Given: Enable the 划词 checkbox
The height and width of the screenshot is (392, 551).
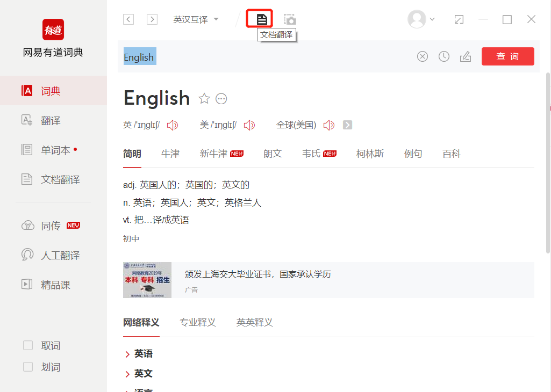Looking at the screenshot, I should [x=28, y=367].
